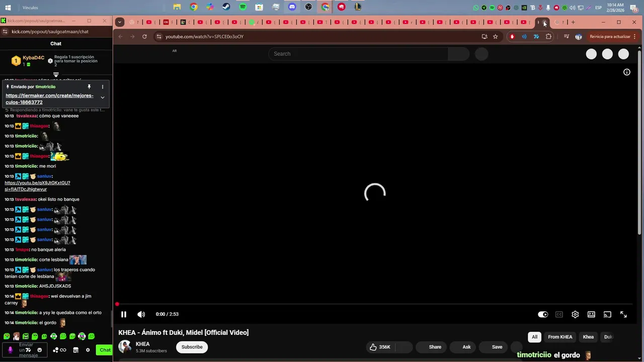Open a new Chrome tab

click(x=573, y=22)
